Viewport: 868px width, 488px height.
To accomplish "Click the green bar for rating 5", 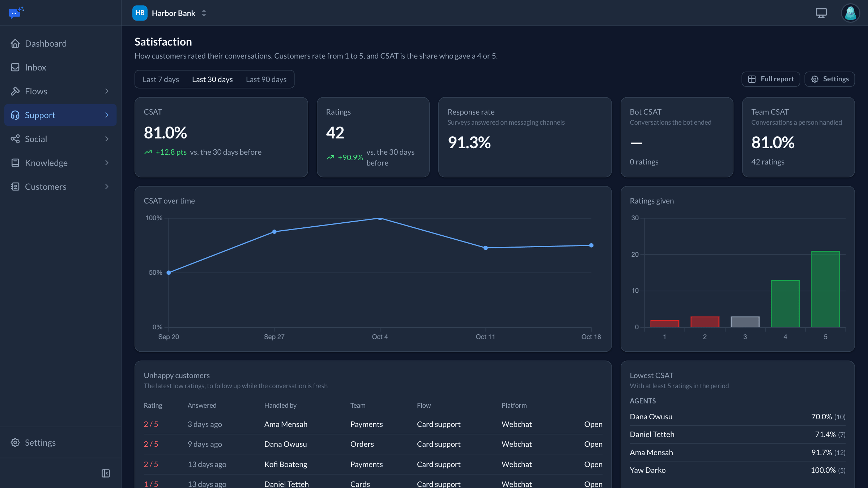I will point(826,289).
